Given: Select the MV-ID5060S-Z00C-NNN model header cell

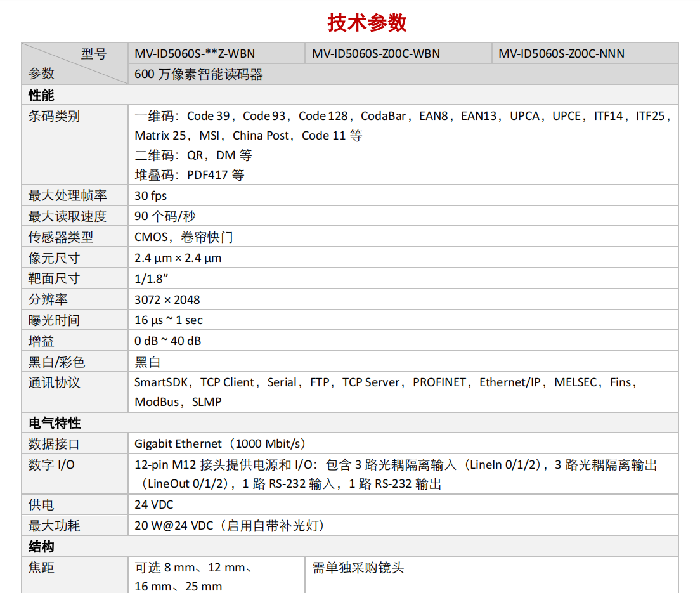Looking at the screenshot, I should [x=561, y=54].
